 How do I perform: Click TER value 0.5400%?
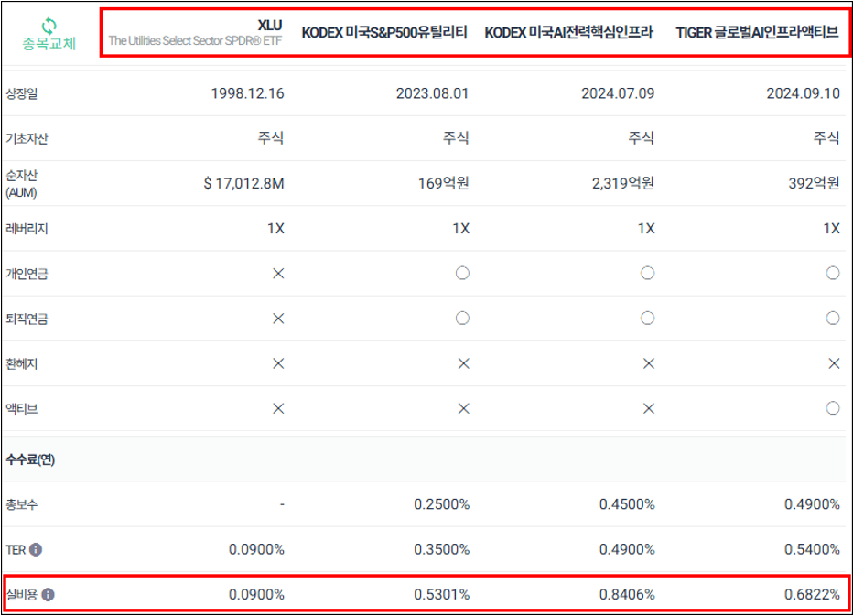click(x=812, y=549)
